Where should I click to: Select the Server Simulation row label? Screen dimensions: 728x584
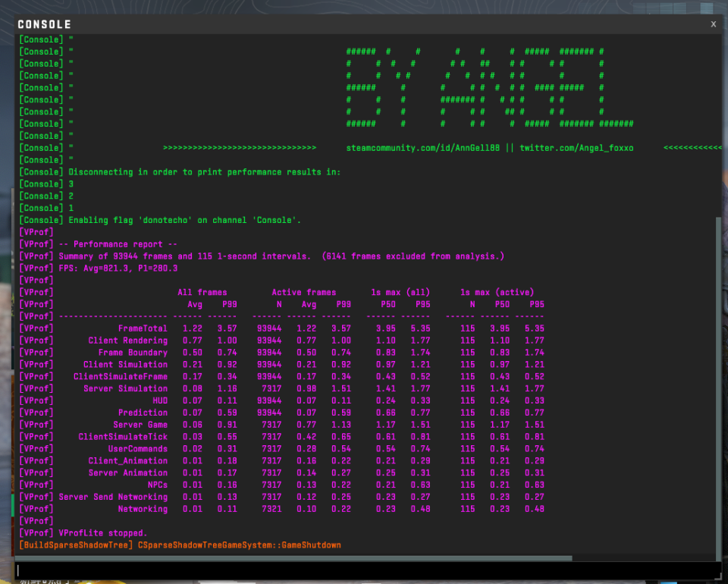[x=125, y=388]
